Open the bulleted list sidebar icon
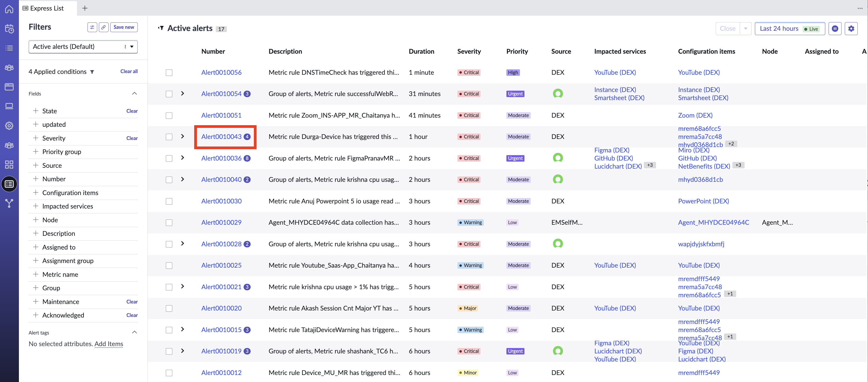This screenshot has height=382, width=868. 9,48
